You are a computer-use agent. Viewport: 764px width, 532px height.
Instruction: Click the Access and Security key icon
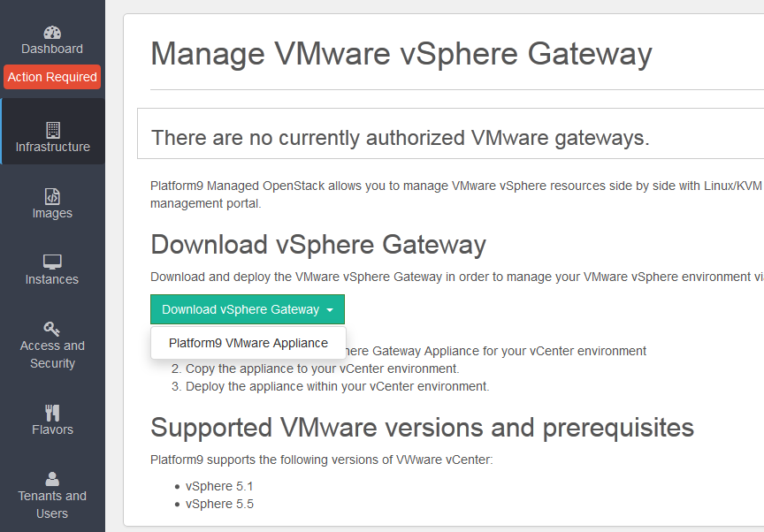click(52, 327)
